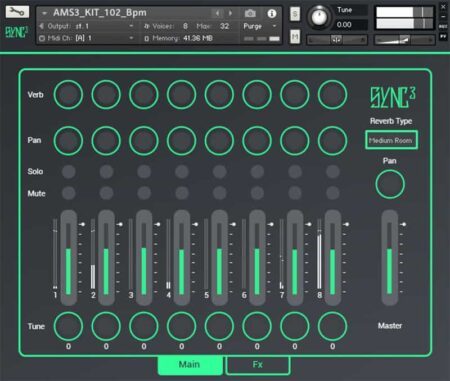Image resolution: width=450 pixels, height=381 pixels.
Task: Mute channel 7
Action: click(x=295, y=193)
